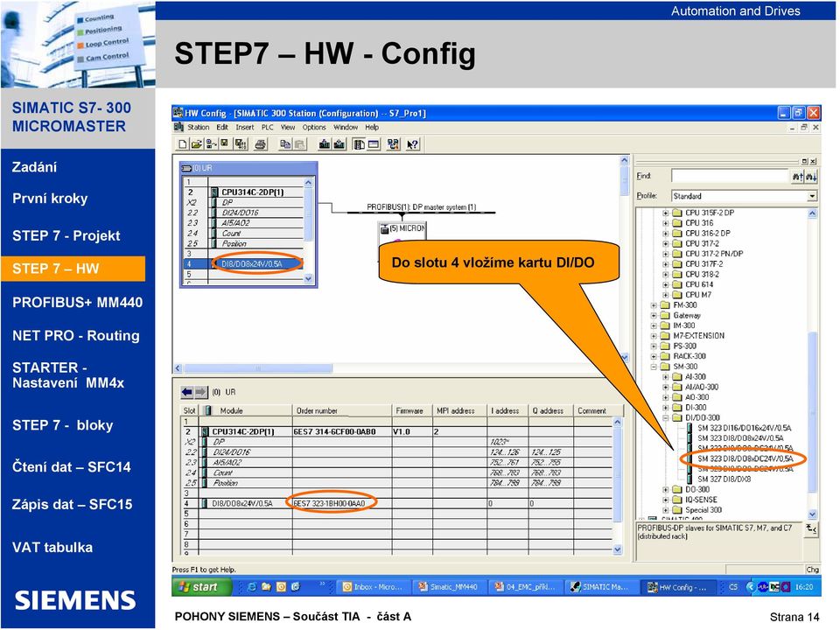Switch to Inbox - Micro... taskbar window

click(373, 587)
